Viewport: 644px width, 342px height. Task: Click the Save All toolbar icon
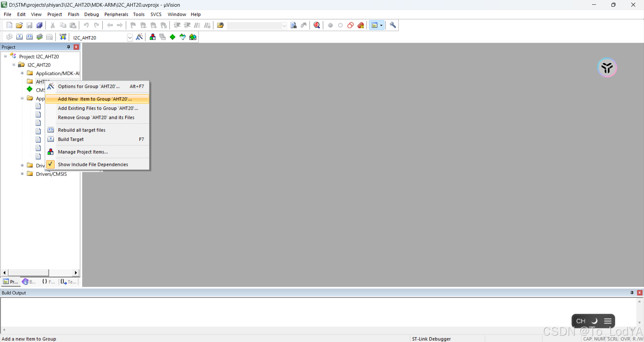click(40, 25)
